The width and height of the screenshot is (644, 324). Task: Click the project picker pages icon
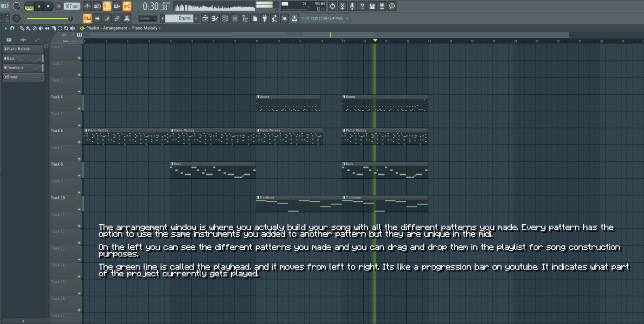tap(254, 18)
